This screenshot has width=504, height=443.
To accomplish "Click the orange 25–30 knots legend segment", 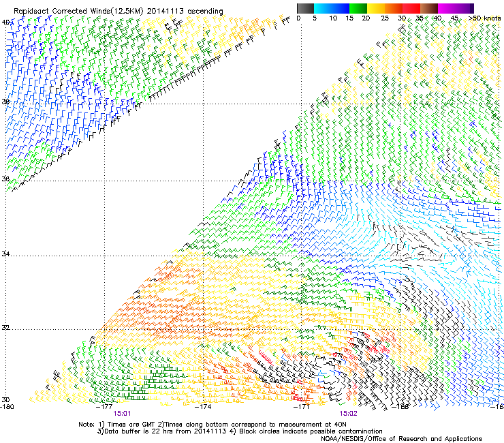I will pyautogui.click(x=394, y=8).
